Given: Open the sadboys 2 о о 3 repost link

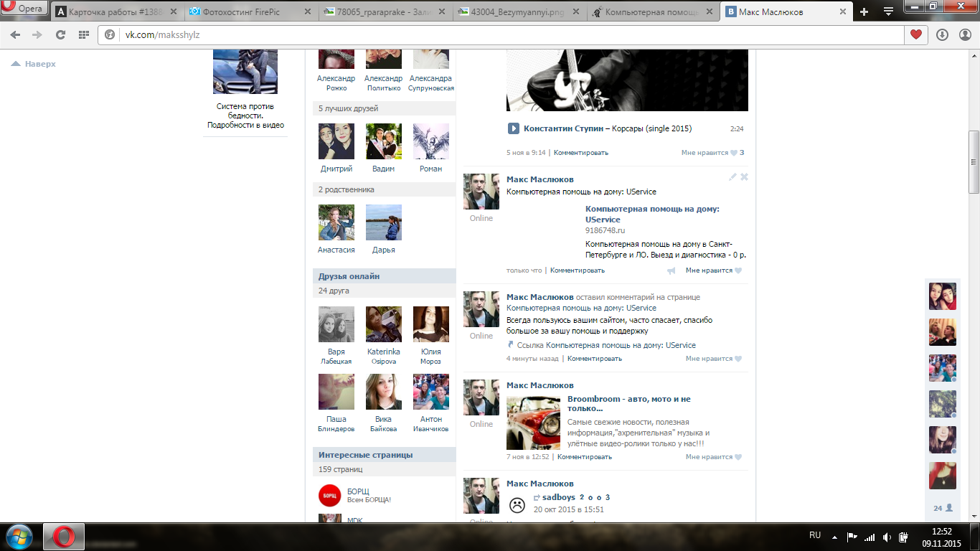Looking at the screenshot, I should [576, 497].
